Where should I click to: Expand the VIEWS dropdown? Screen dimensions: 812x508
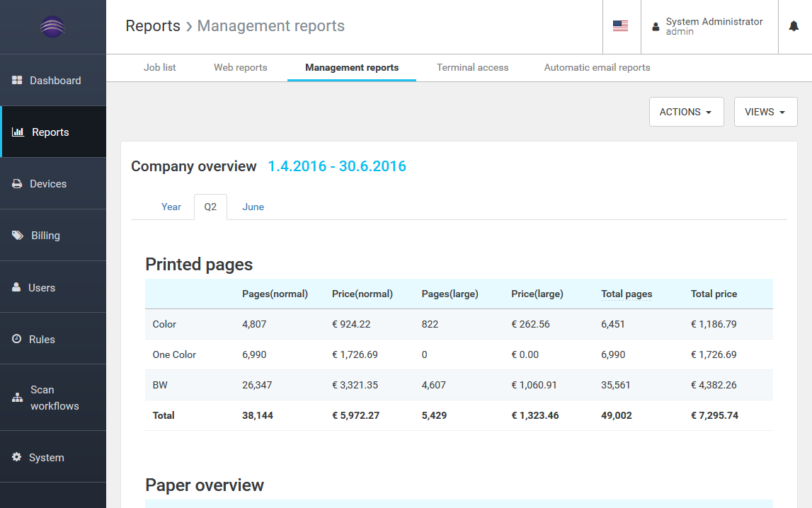[x=765, y=112]
